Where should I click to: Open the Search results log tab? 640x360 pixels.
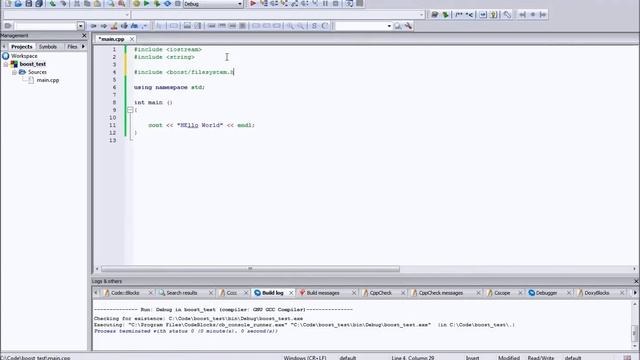tap(182, 293)
